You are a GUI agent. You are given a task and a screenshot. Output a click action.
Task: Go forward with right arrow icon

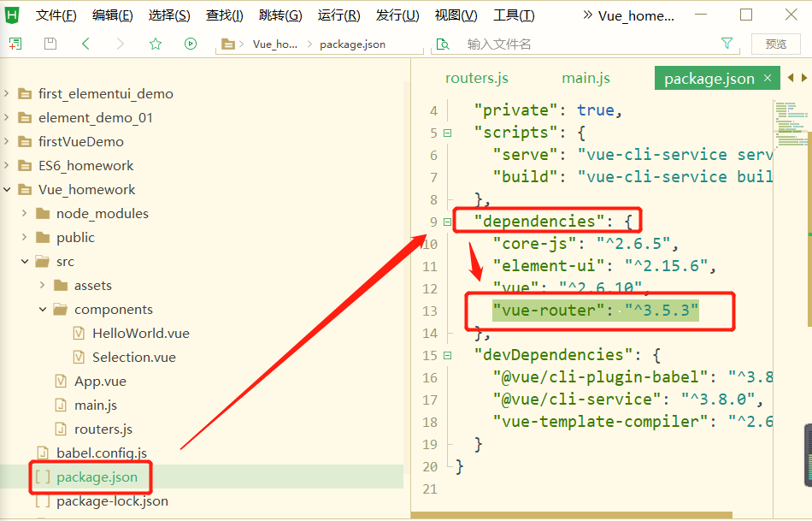pyautogui.click(x=121, y=44)
